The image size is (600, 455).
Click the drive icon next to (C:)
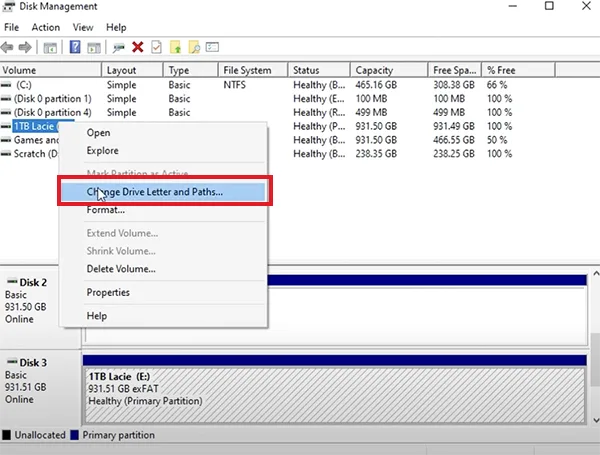click(x=6, y=85)
